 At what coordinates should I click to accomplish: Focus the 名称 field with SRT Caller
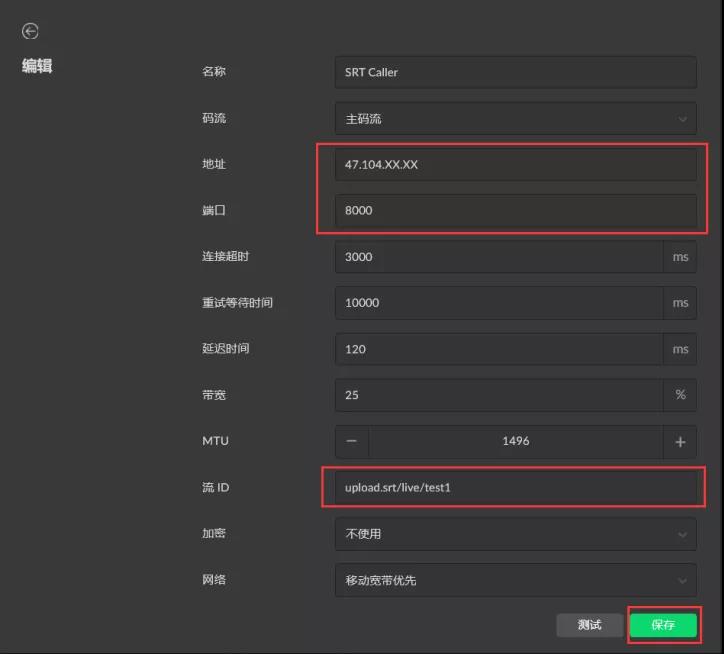[x=515, y=72]
